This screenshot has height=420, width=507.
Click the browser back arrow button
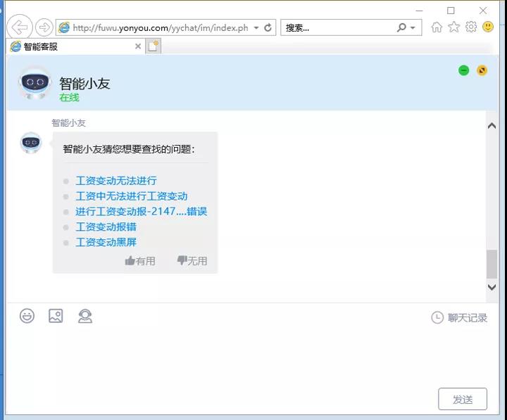[20, 27]
